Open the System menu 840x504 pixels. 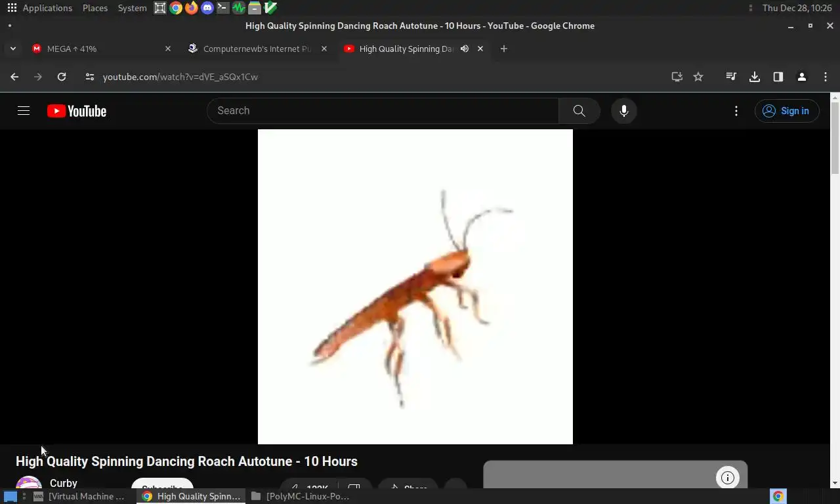pos(132,8)
